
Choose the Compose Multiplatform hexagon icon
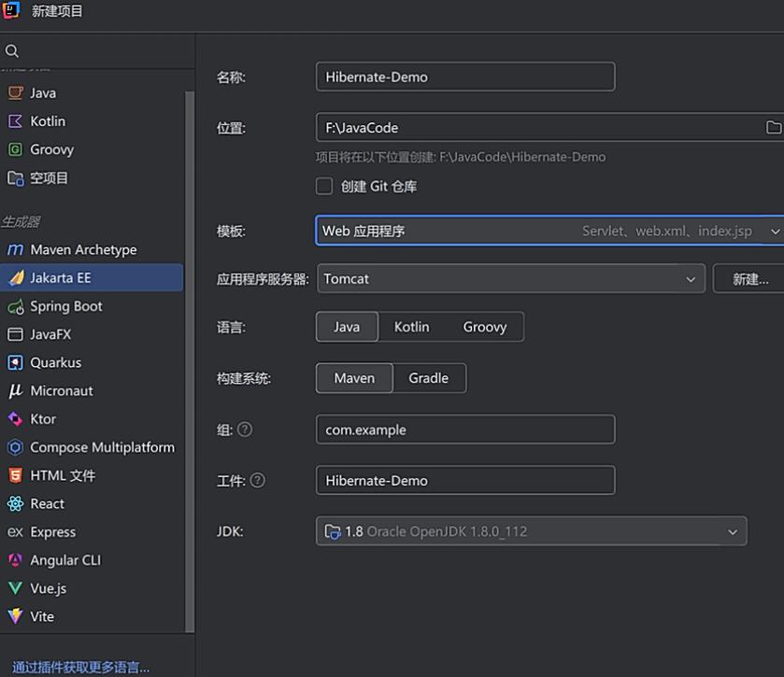(x=16, y=447)
